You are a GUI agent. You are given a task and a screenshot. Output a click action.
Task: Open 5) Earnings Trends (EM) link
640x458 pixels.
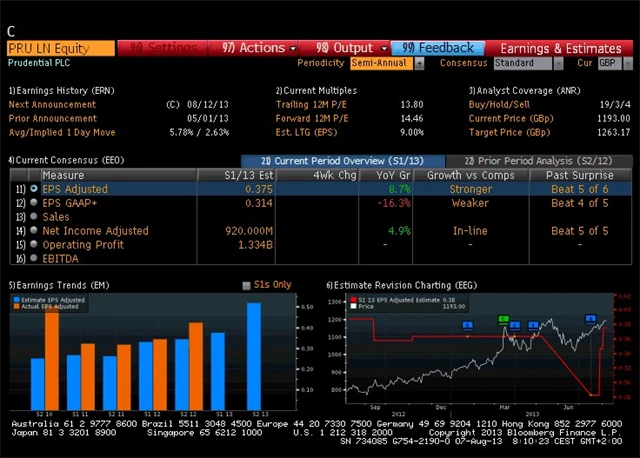click(59, 285)
